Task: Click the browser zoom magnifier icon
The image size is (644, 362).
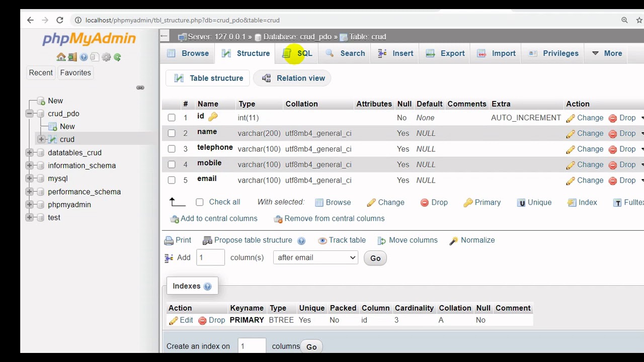Action: (624, 20)
